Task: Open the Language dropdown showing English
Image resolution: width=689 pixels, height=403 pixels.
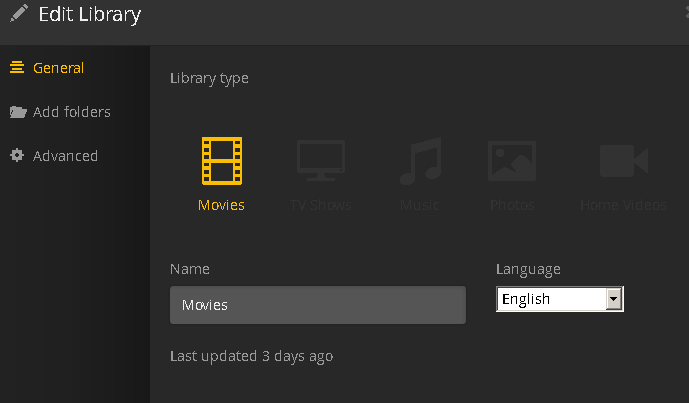Action: pyautogui.click(x=560, y=299)
